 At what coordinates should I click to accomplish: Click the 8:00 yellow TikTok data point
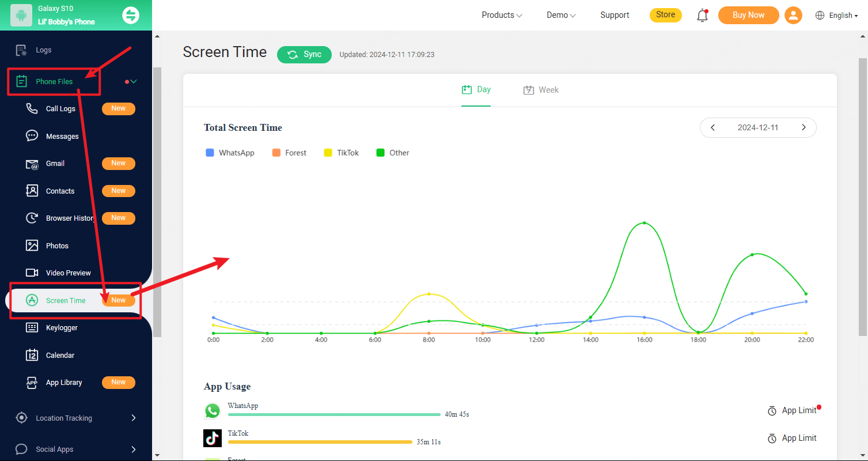(429, 294)
